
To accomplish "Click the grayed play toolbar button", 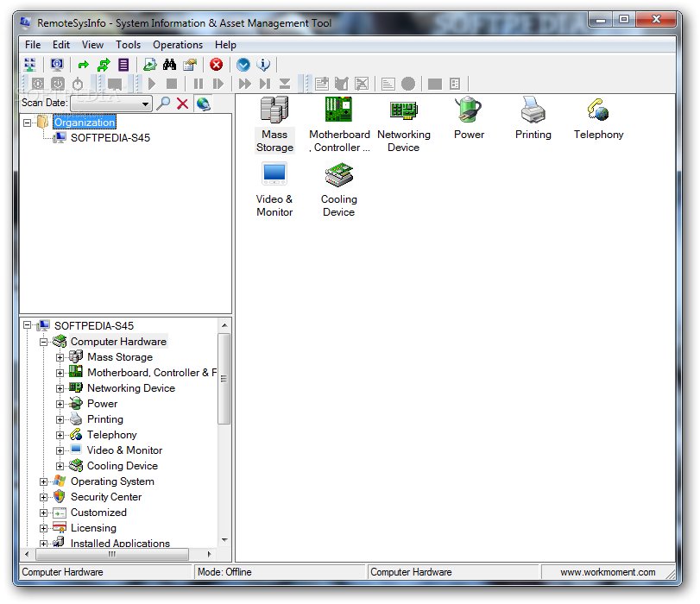I will [x=152, y=84].
